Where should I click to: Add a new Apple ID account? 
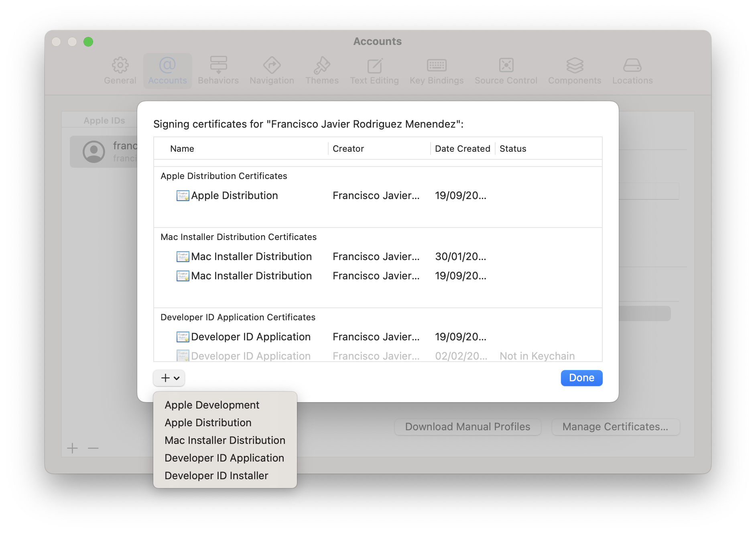72,448
